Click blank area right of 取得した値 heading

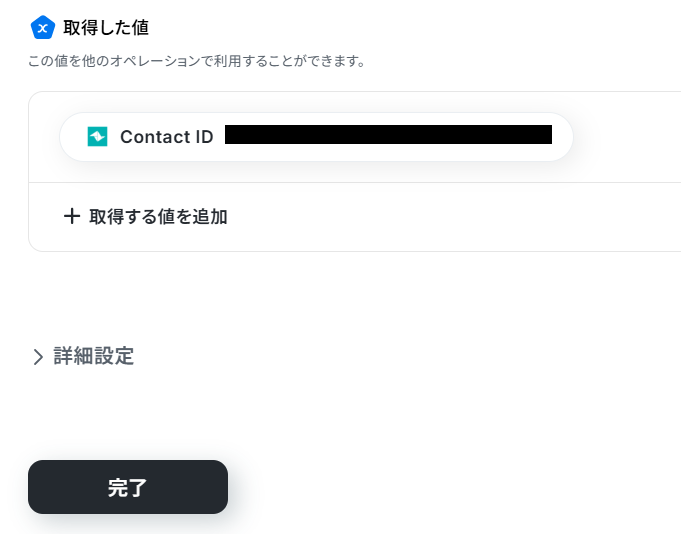[400, 27]
